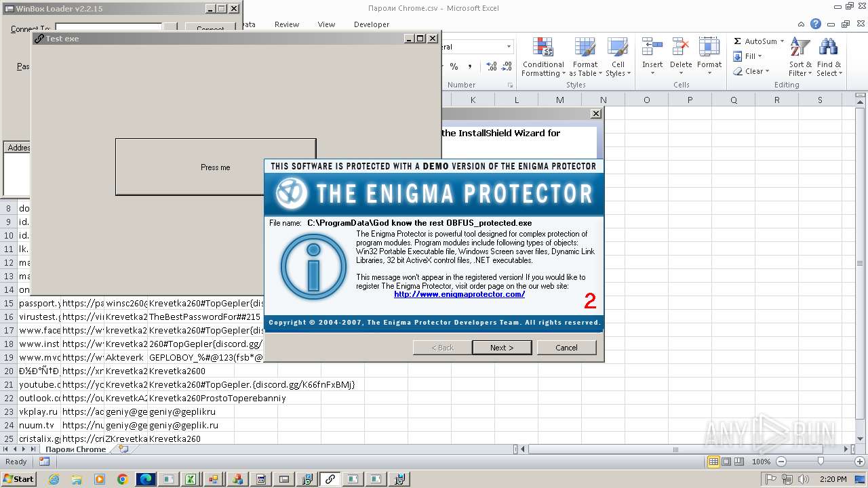The height and width of the screenshot is (488, 868).
Task: Select the Пароли Chrome sheet tab
Action: [x=75, y=449]
